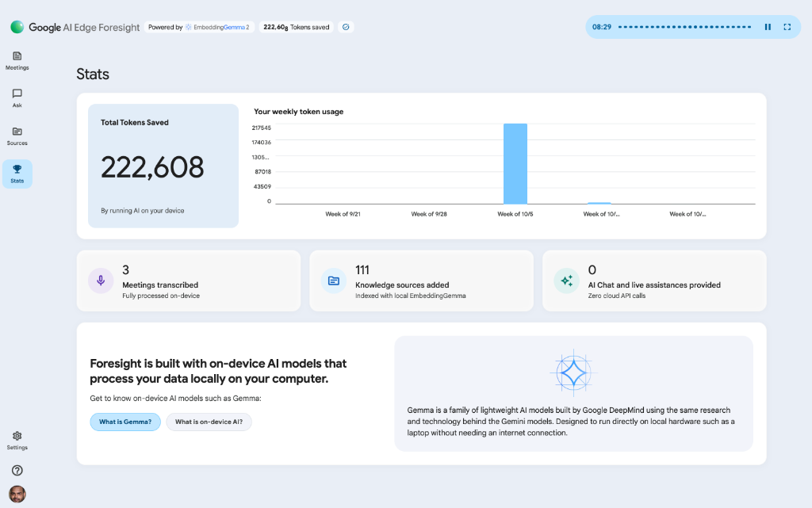Click the Meetings transcribed label
The height and width of the screenshot is (508, 812).
coord(160,285)
